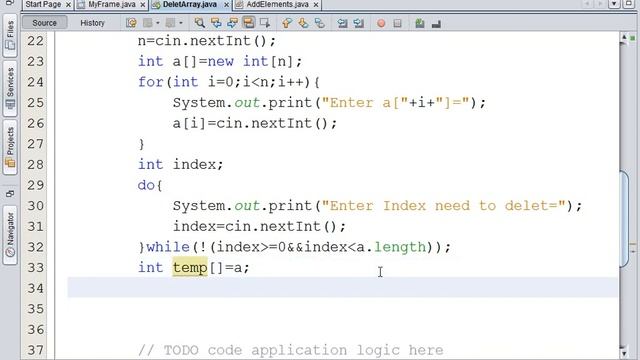Viewport: 640px width, 360px height.
Task: Click 'a[i]=cin.nextInt();' on line 26
Action: [x=255, y=123]
